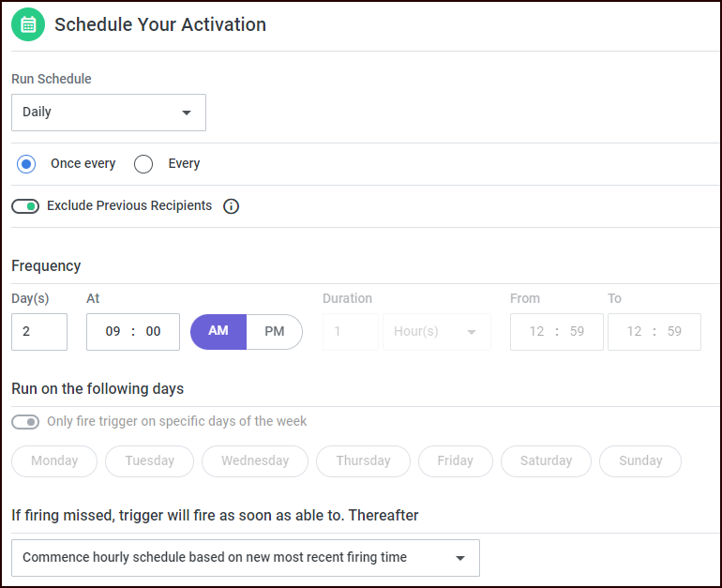Click the To time field

pos(654,332)
